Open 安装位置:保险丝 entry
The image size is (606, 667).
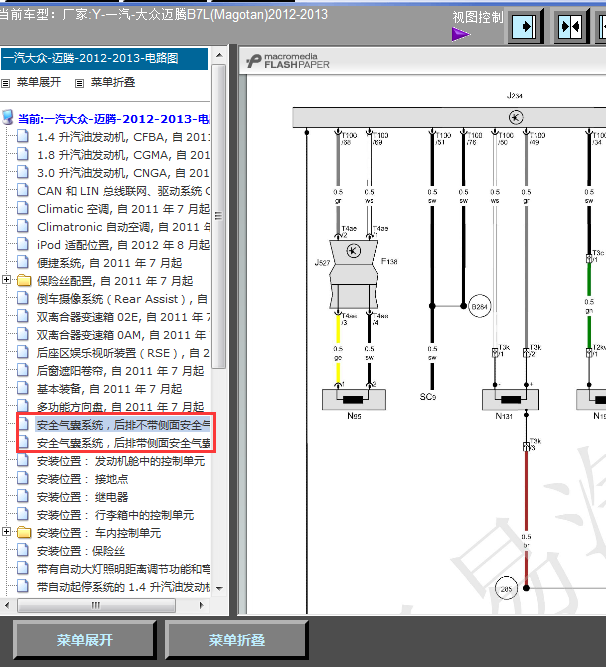[81, 551]
